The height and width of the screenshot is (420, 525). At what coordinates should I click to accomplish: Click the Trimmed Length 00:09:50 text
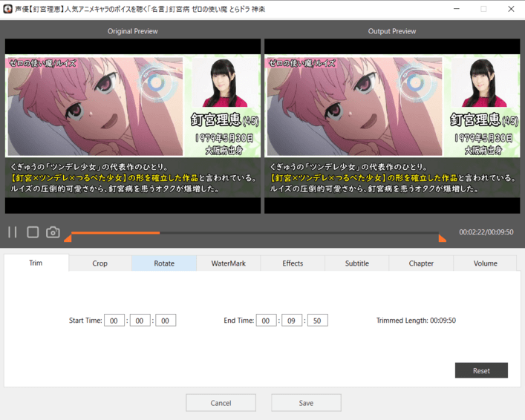pos(416,321)
